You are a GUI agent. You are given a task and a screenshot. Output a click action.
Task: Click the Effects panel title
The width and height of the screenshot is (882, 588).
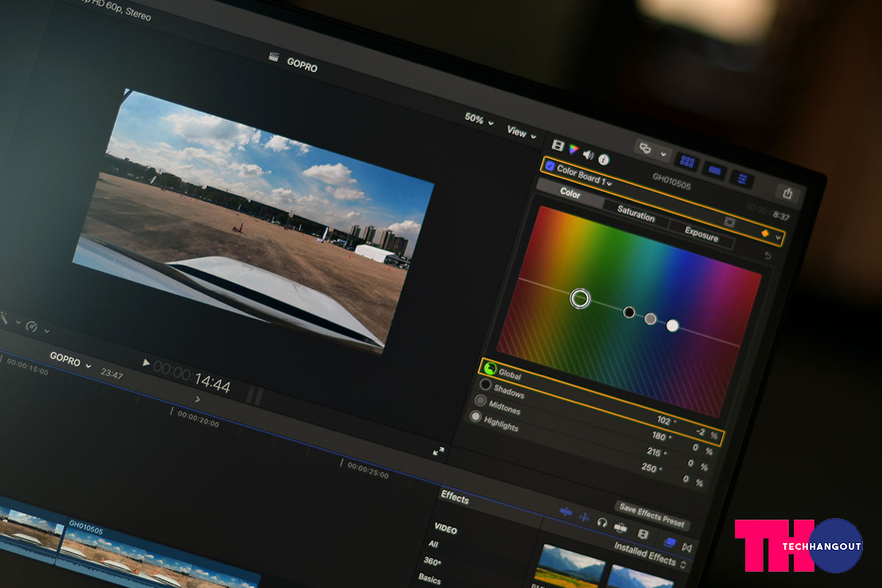[455, 497]
